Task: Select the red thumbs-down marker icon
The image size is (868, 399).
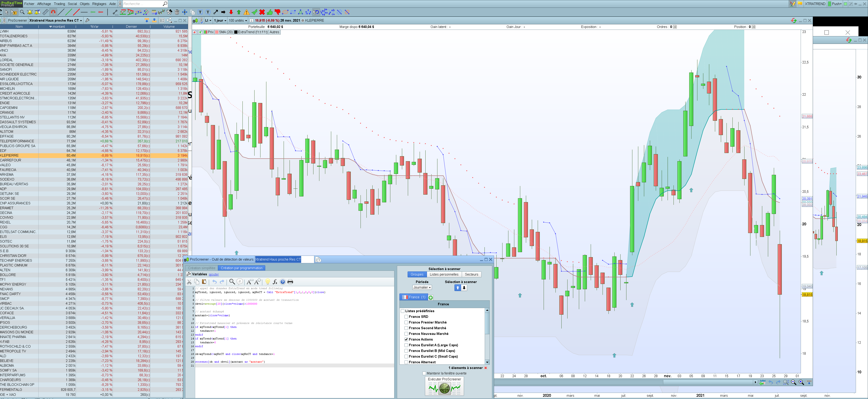Action: pos(277,12)
